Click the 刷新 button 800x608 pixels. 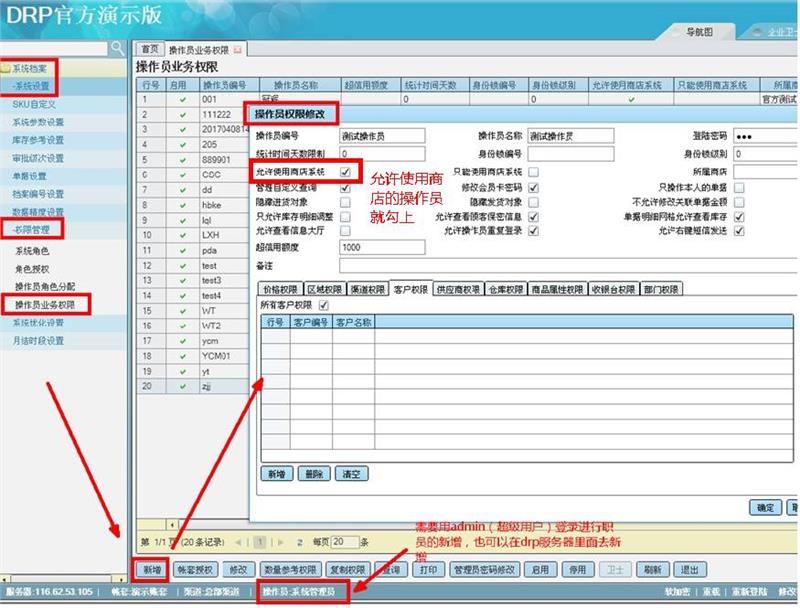(653, 570)
